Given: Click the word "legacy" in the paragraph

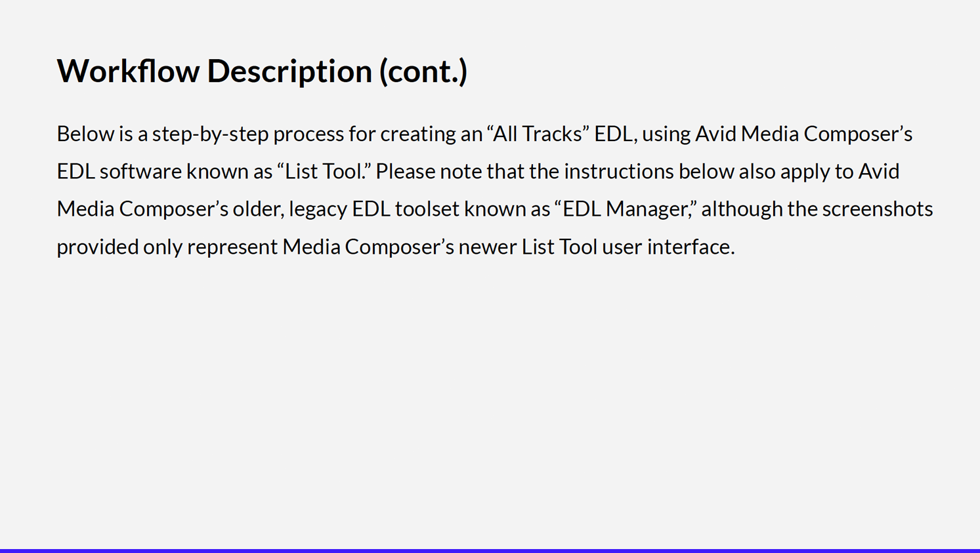Looking at the screenshot, I should click(318, 209).
